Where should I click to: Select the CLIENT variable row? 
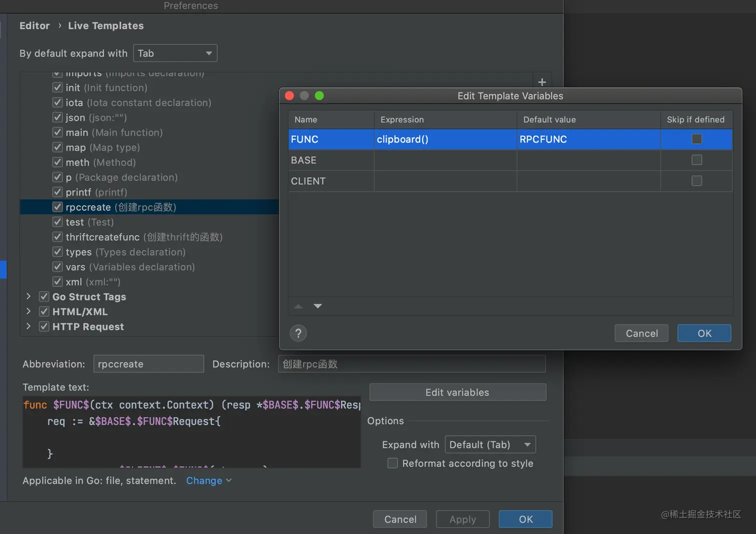pyautogui.click(x=510, y=181)
